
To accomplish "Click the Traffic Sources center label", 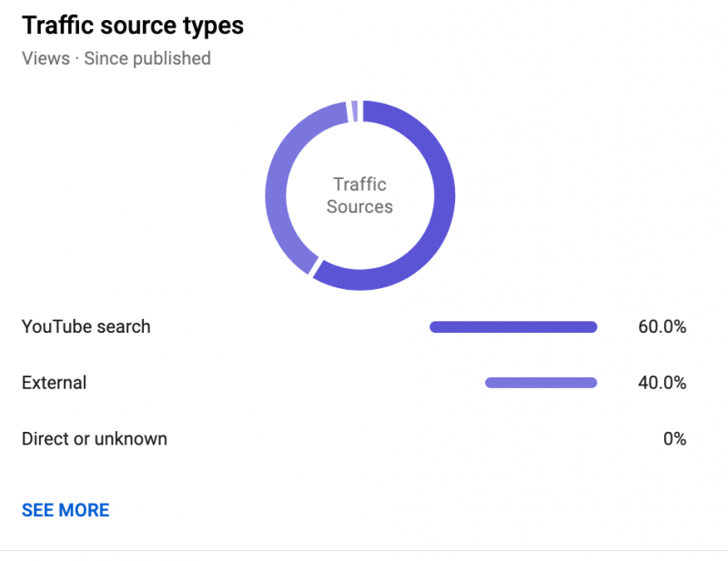I will point(359,195).
